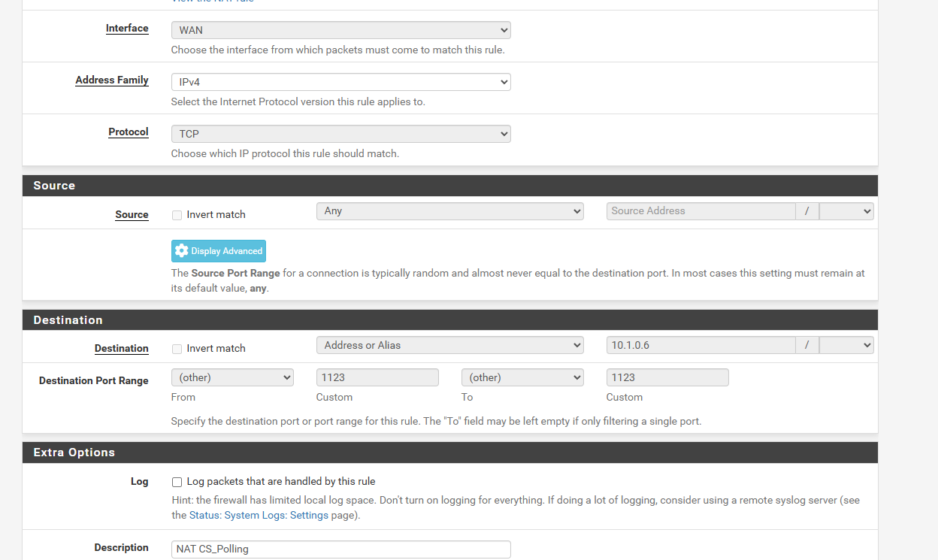Click the Description field NAT CS_Polling
The width and height of the screenshot is (938, 560).
(340, 549)
